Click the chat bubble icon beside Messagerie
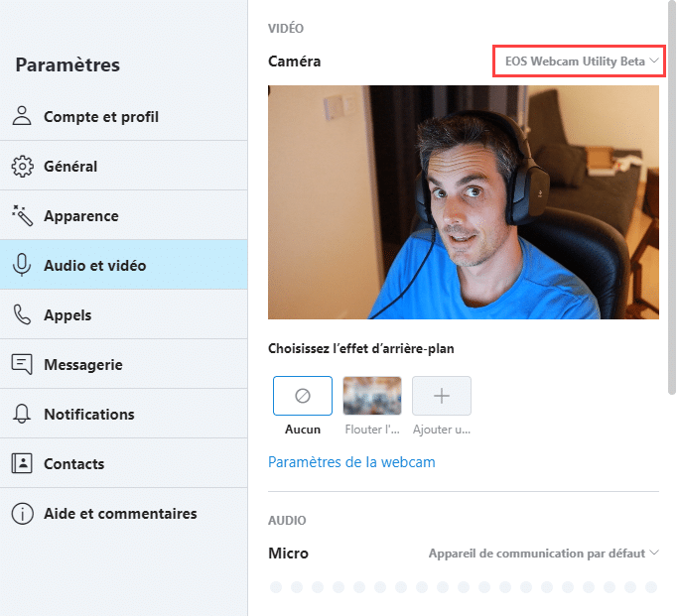 [x=22, y=364]
